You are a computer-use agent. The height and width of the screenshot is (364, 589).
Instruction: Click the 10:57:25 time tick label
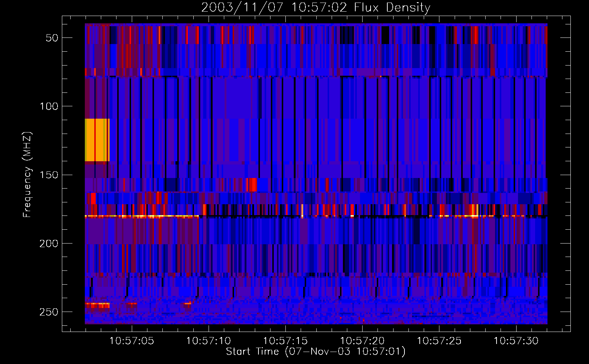click(x=439, y=341)
